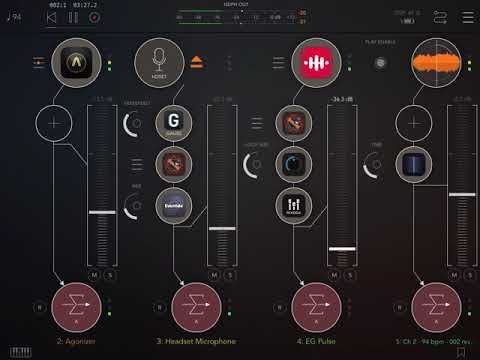Tap the -34.3 dB level readout

pos(342,99)
